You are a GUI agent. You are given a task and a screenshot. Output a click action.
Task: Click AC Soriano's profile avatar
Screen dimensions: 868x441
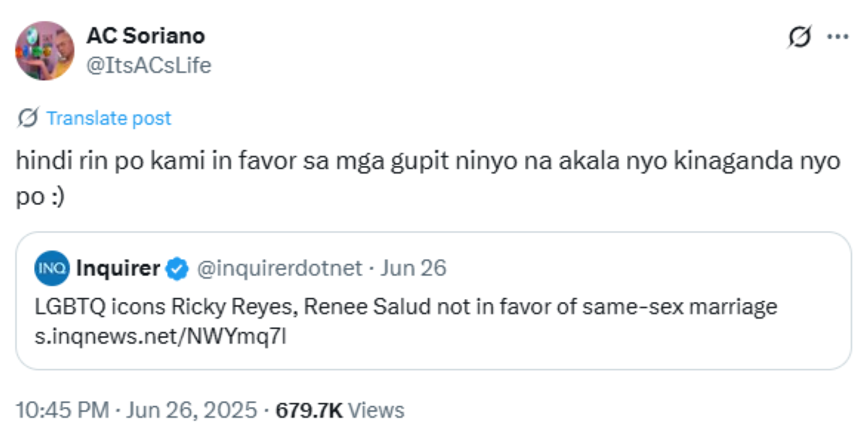click(x=44, y=49)
